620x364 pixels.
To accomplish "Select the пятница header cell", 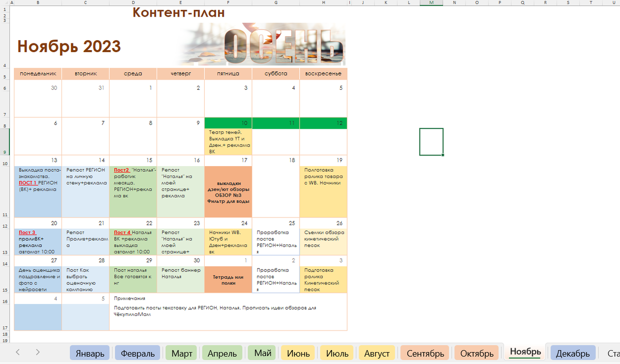I will (228, 74).
